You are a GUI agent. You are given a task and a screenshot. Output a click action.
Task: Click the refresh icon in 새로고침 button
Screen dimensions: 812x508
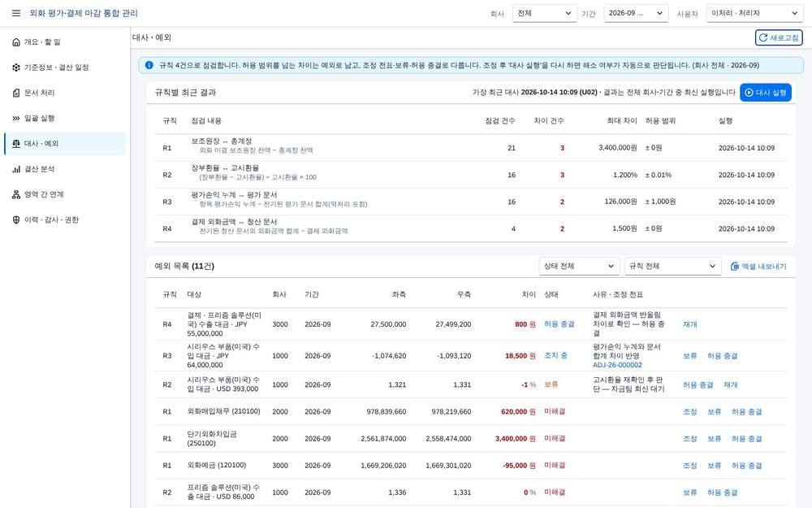pyautogui.click(x=762, y=38)
